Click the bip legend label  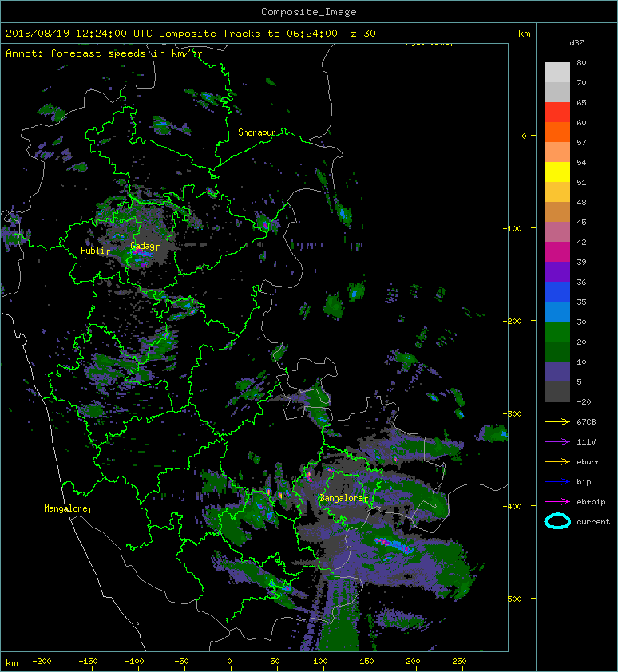pyautogui.click(x=584, y=482)
